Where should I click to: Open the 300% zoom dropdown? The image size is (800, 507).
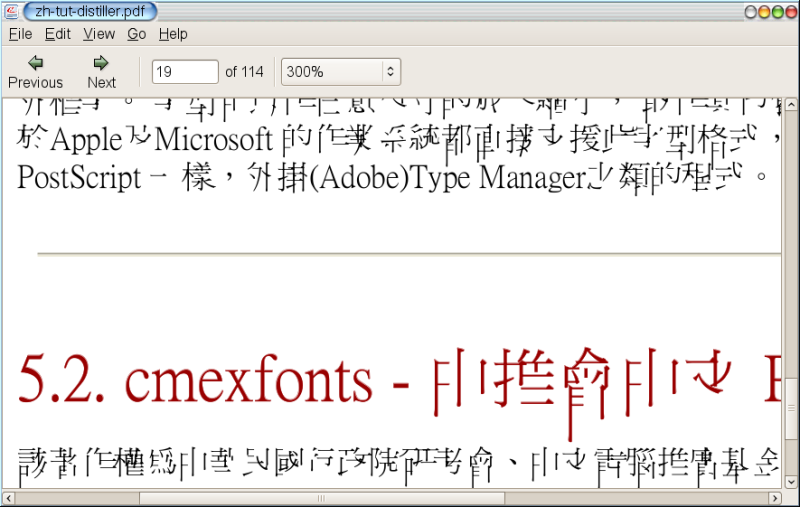click(340, 72)
